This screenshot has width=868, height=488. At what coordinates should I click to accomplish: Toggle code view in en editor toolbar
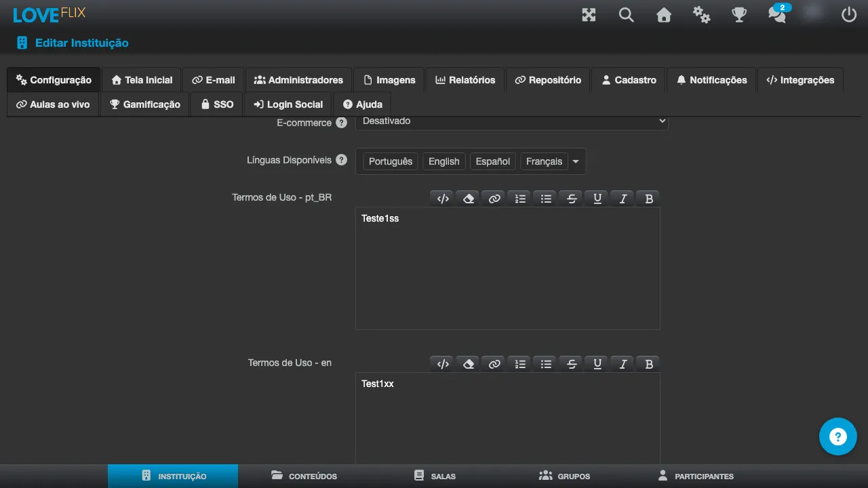pos(443,363)
